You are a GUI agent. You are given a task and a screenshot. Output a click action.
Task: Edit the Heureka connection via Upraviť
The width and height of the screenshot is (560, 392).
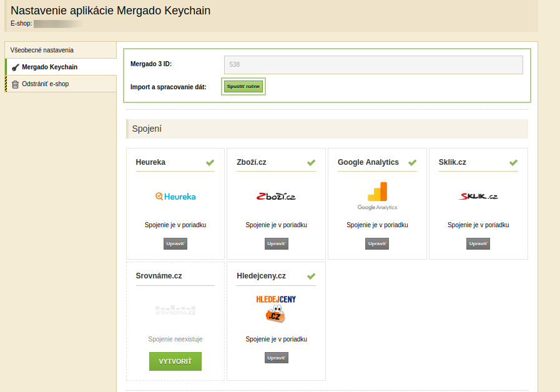click(x=175, y=243)
